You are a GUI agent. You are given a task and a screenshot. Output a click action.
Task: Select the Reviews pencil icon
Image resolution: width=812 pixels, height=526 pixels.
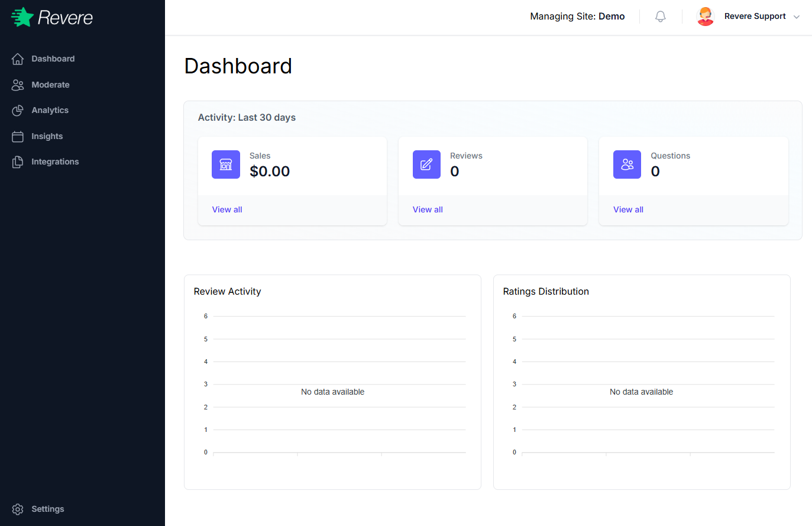point(426,164)
